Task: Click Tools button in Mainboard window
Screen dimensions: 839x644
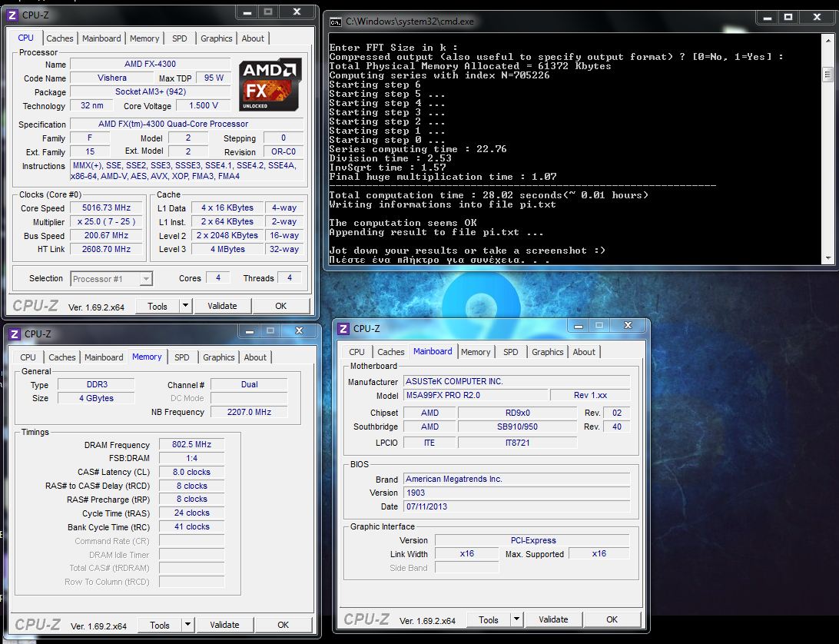Action: coord(489,620)
